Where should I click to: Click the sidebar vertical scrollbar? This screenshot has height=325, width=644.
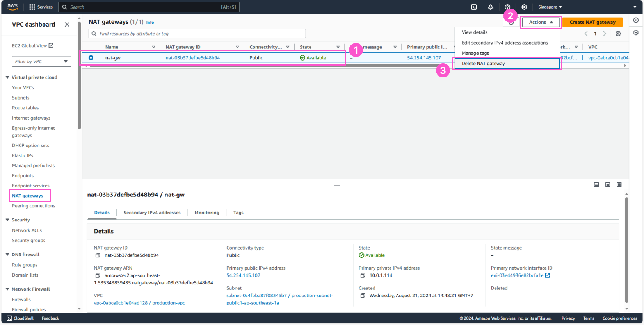coord(79,75)
